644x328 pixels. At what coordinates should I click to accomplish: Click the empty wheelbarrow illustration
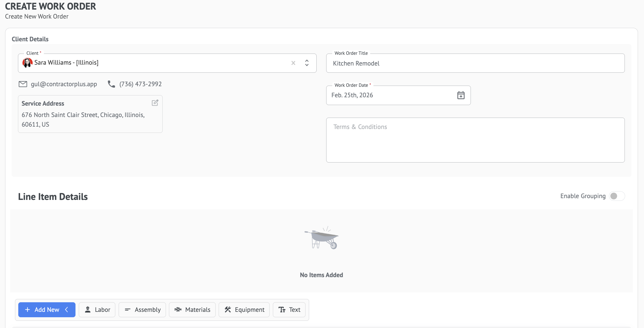pos(321,238)
